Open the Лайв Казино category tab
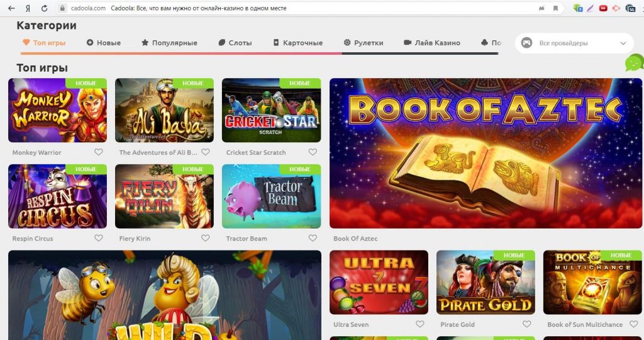The height and width of the screenshot is (340, 644). (432, 43)
